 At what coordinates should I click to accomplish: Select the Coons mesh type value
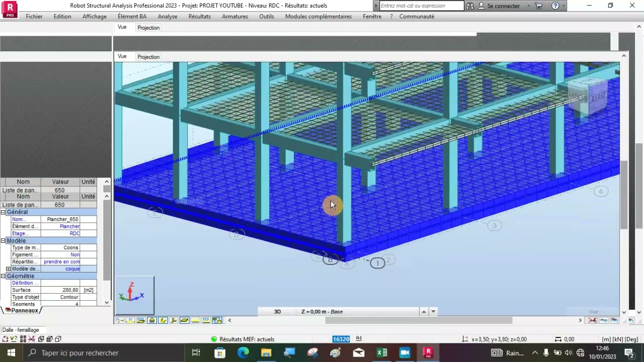61,248
